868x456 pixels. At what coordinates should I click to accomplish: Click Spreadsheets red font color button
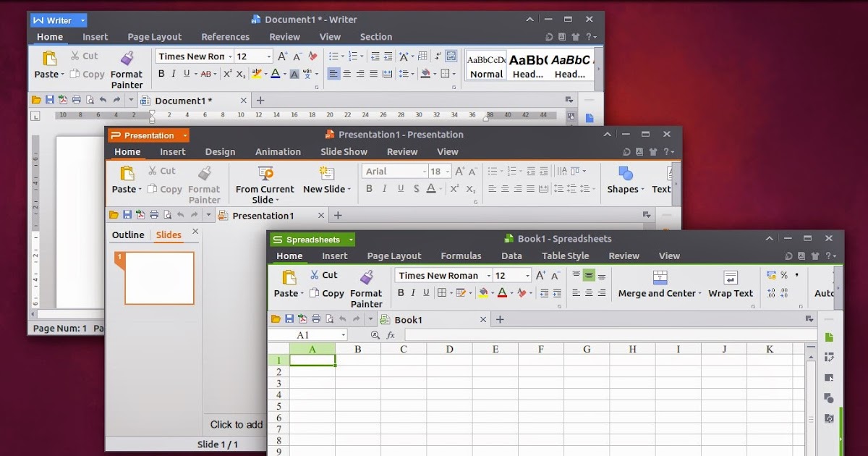click(502, 293)
